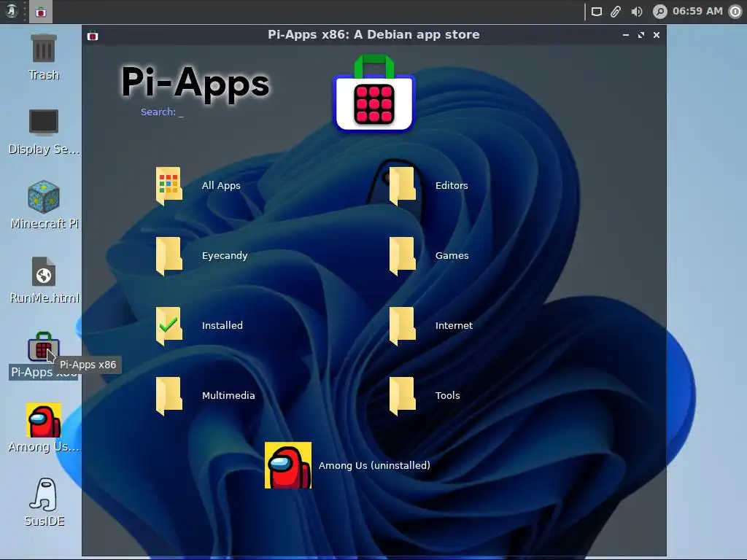Click the Installed label
The height and width of the screenshot is (560, 747).
pos(222,326)
